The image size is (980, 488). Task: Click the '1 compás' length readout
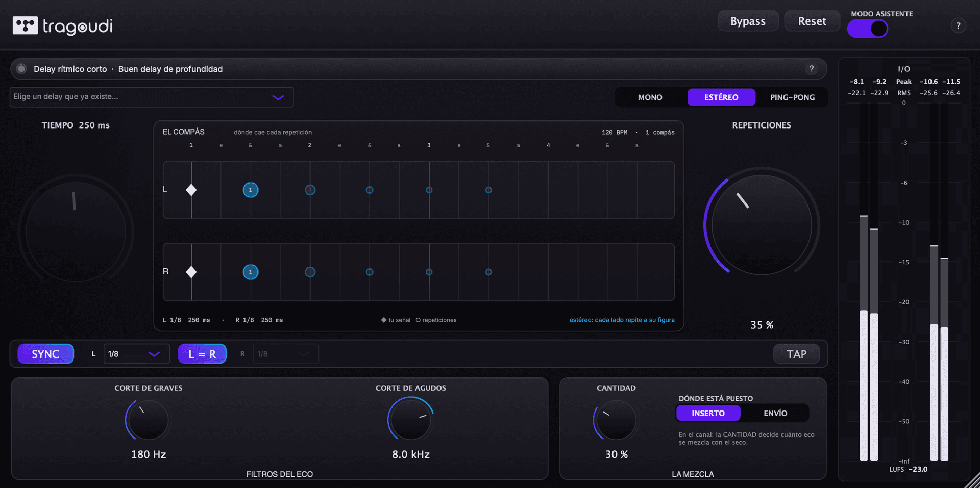pyautogui.click(x=660, y=133)
